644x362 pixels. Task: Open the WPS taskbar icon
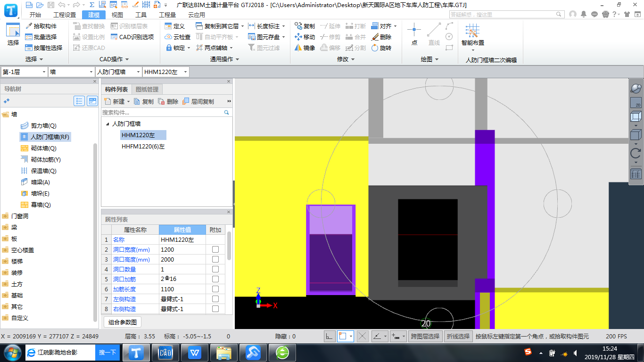195,352
